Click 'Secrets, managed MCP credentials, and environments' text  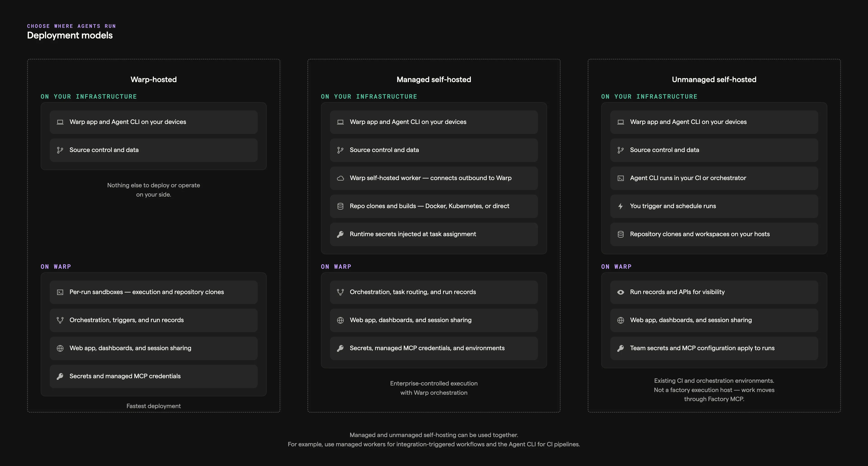click(427, 348)
